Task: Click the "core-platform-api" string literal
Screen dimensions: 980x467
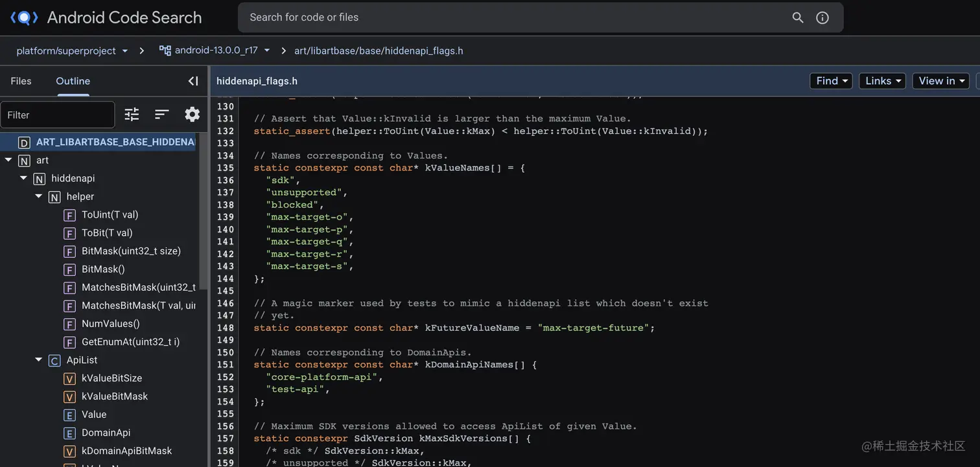Action: pyautogui.click(x=321, y=377)
